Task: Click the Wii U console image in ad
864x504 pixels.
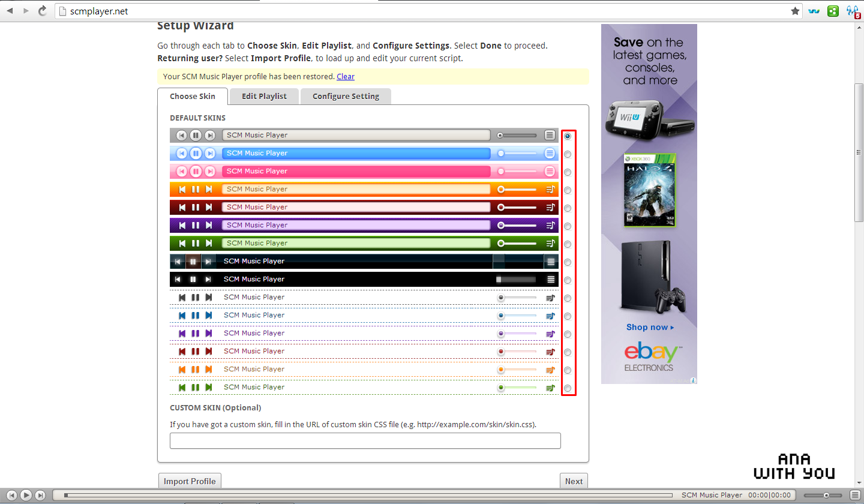Action: tap(650, 120)
